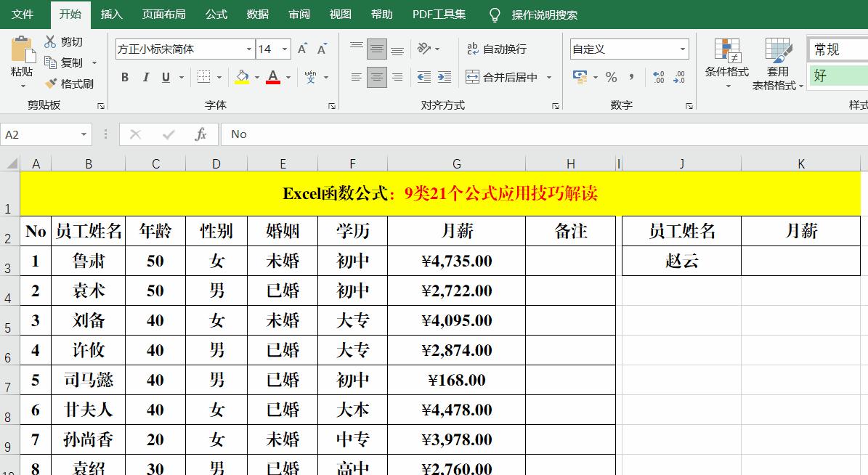Screen dimensions: 868x475
Task: Open font name dropdown 方正小标宋简体
Action: point(249,49)
